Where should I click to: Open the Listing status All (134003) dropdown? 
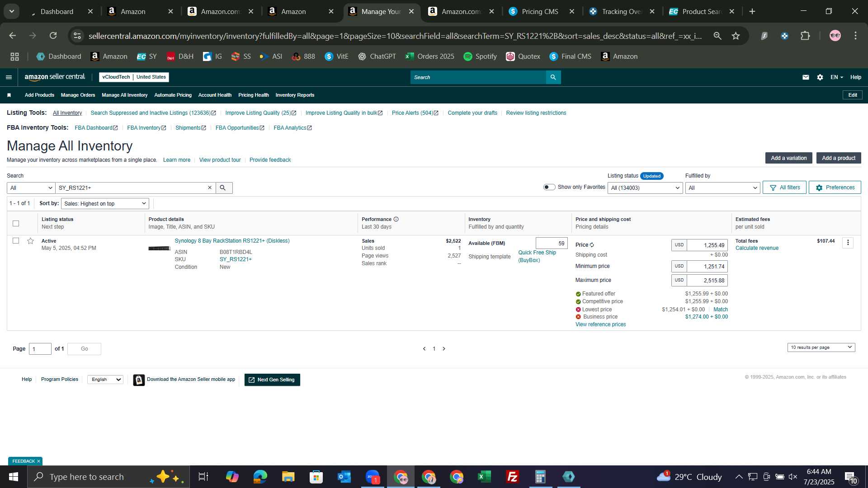[645, 188]
